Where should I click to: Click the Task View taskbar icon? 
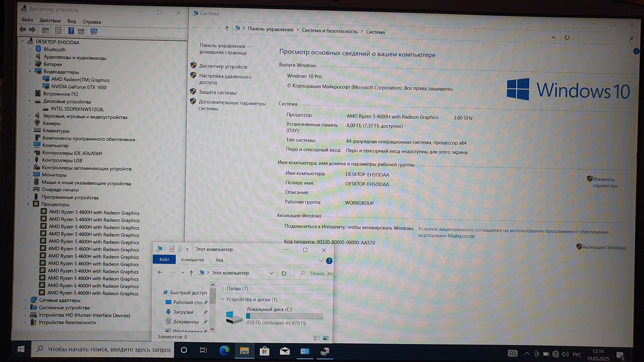tap(203, 350)
